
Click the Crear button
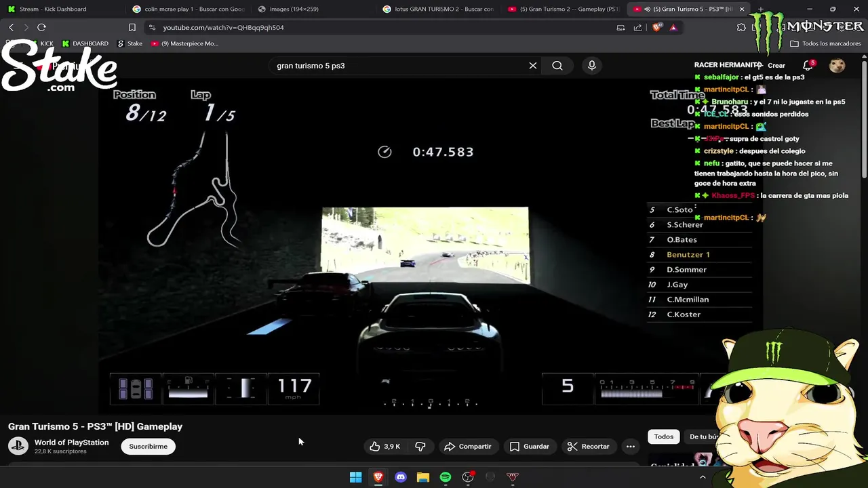coord(770,66)
